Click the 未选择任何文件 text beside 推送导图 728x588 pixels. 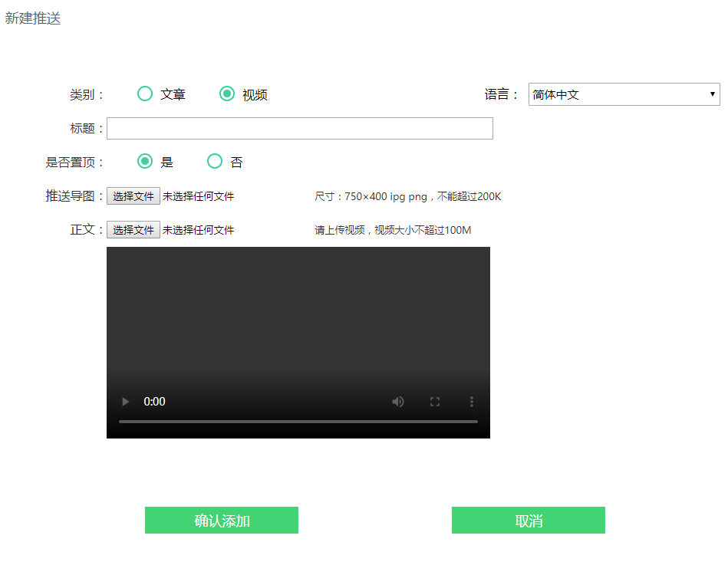point(198,196)
